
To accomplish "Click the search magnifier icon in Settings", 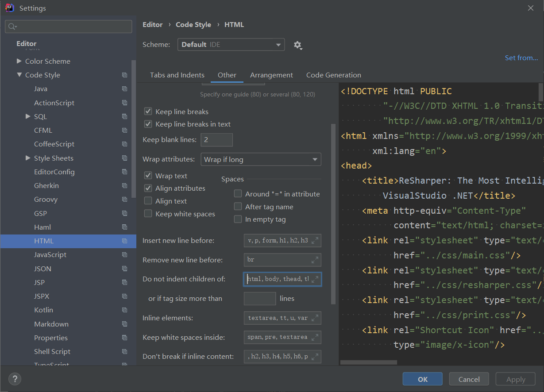I will [12, 27].
